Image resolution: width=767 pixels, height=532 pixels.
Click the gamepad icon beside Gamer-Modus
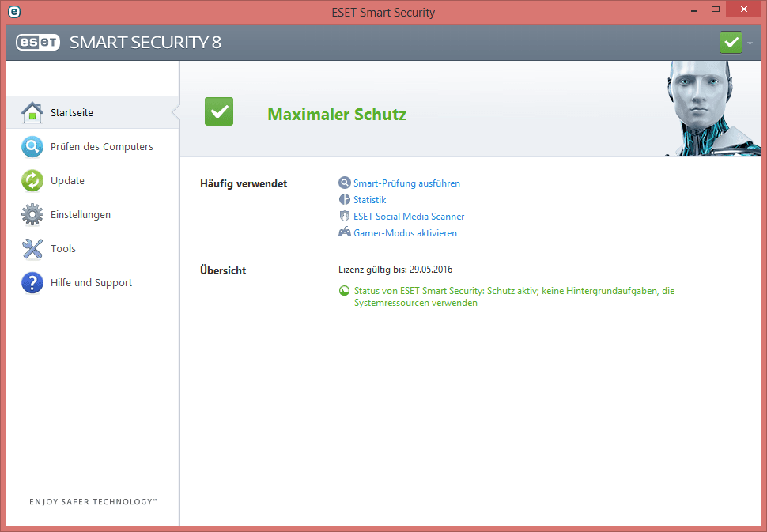(x=344, y=233)
